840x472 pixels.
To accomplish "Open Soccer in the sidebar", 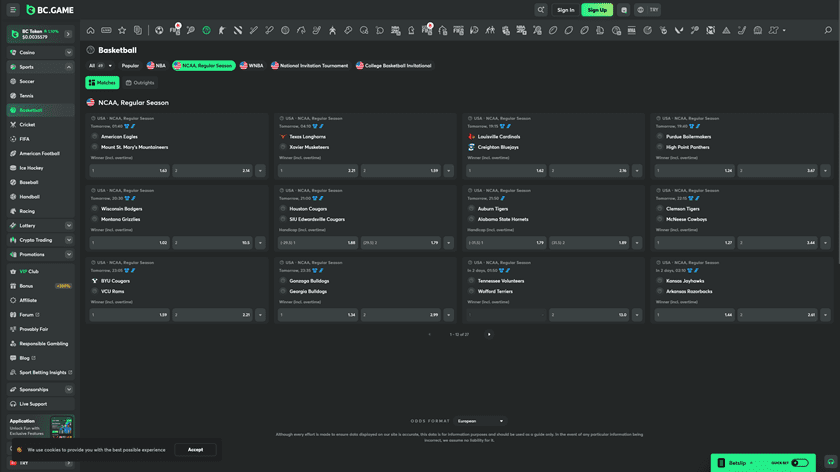I will (x=40, y=81).
